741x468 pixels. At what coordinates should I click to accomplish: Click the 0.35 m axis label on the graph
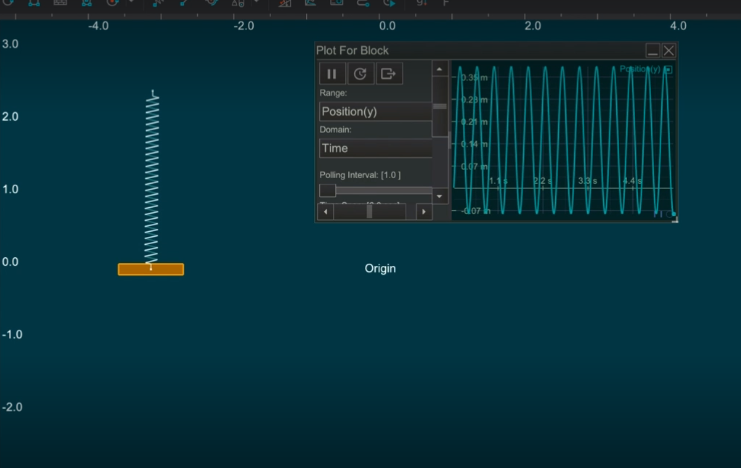pos(474,78)
